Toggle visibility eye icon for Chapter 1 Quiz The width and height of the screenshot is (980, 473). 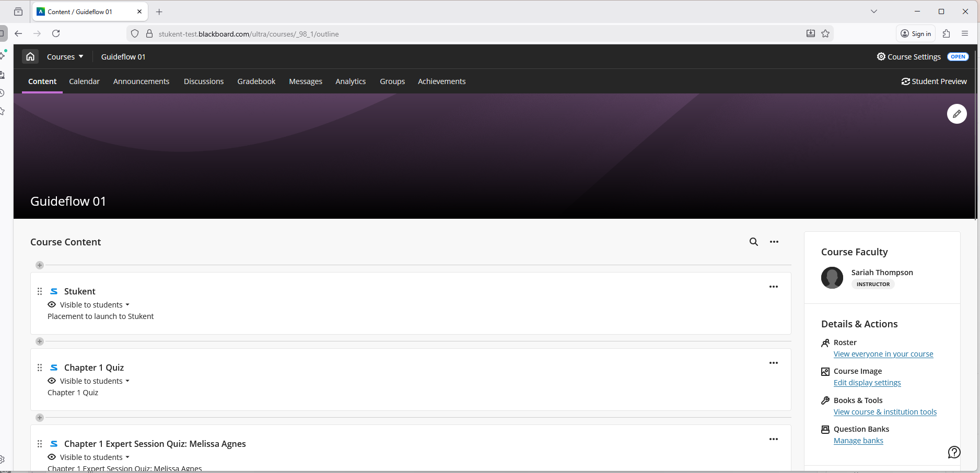[52, 381]
